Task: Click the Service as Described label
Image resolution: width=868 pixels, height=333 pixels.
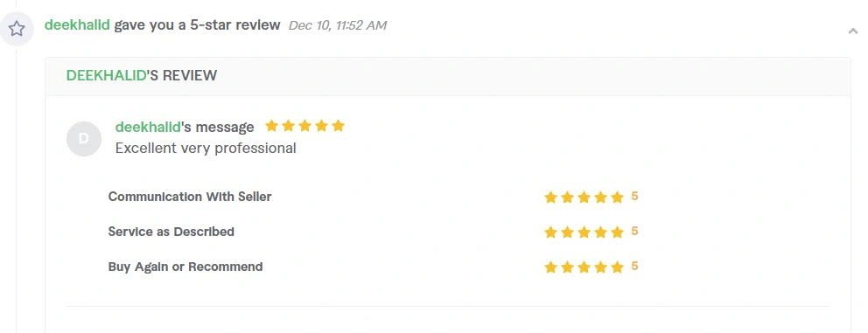Action: coord(171,232)
